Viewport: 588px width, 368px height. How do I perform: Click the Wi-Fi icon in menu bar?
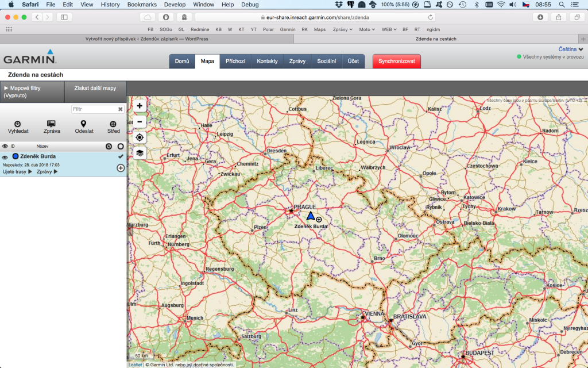(501, 5)
